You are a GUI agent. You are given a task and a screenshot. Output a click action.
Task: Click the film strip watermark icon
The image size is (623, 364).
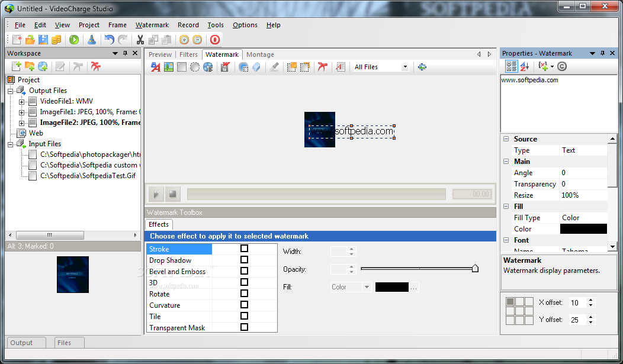[225, 67]
